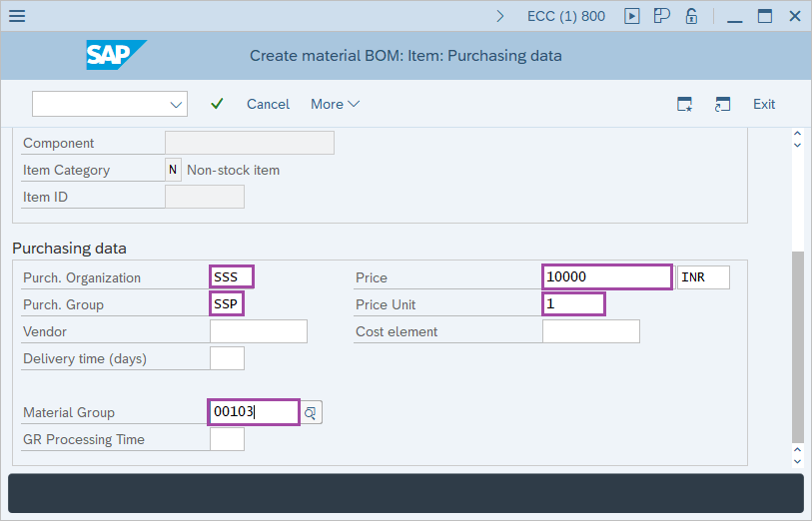Click the layout icon beside the play icon

[661, 16]
